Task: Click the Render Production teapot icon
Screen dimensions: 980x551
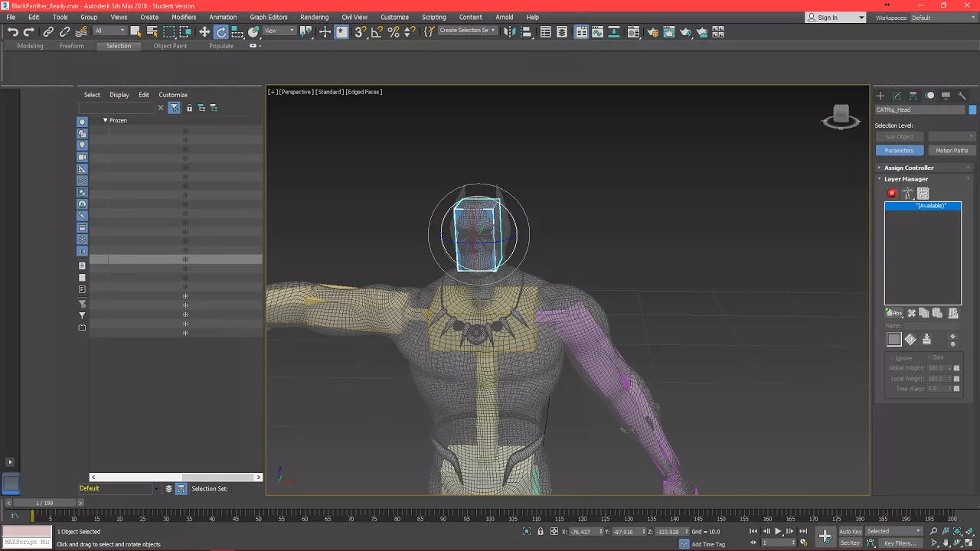Action: pos(686,31)
